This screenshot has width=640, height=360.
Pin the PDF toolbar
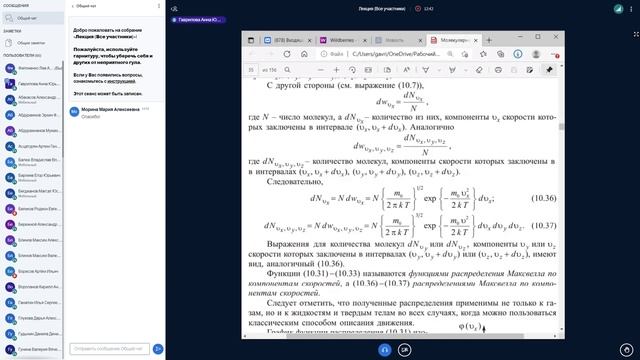[549, 70]
